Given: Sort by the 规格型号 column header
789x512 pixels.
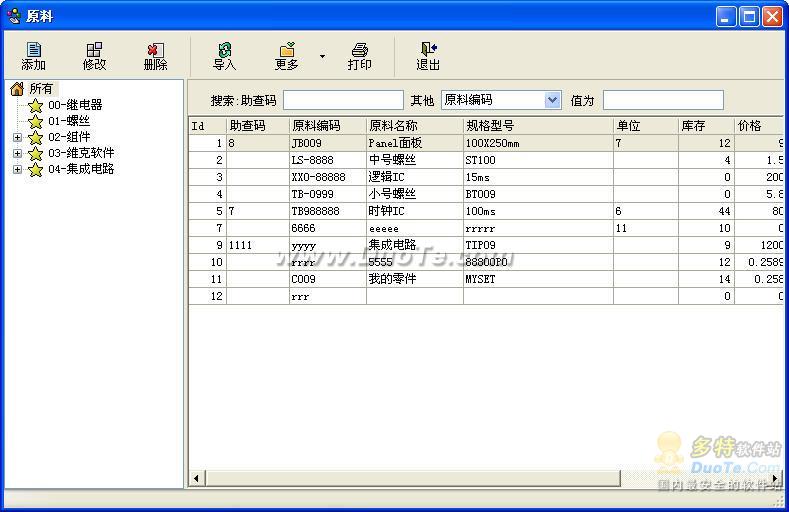Looking at the screenshot, I should 538,126.
